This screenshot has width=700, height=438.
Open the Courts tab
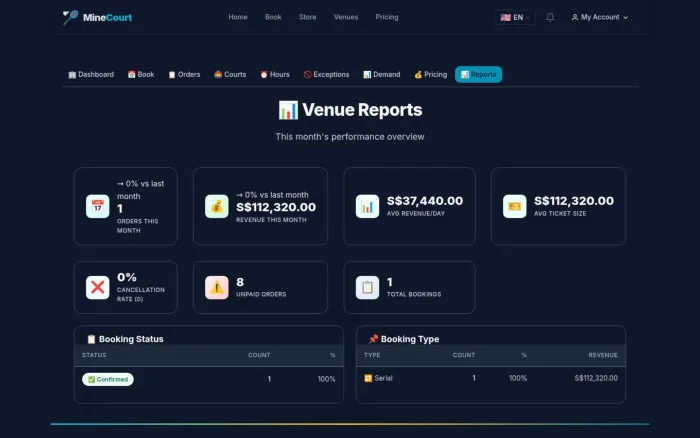coord(230,75)
